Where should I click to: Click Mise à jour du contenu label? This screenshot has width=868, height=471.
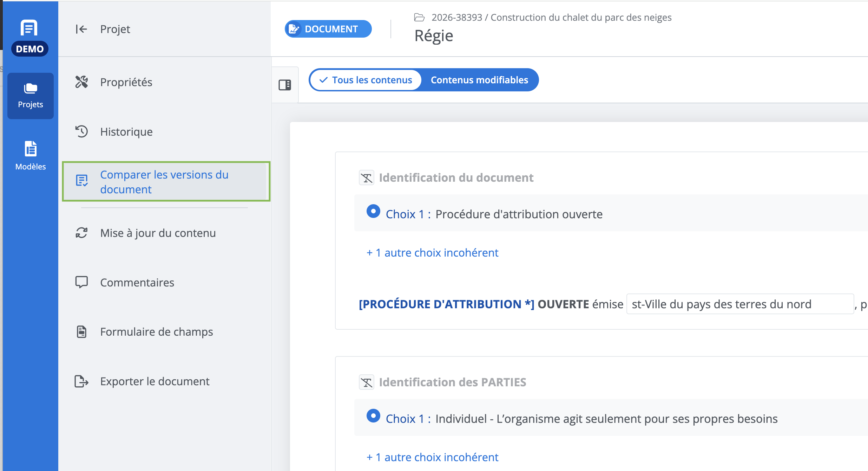(158, 233)
